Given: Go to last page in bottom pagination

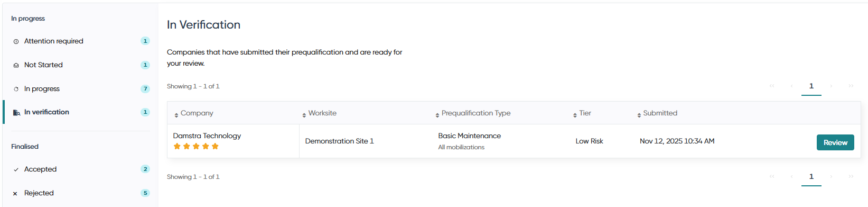Looking at the screenshot, I should click(x=851, y=177).
